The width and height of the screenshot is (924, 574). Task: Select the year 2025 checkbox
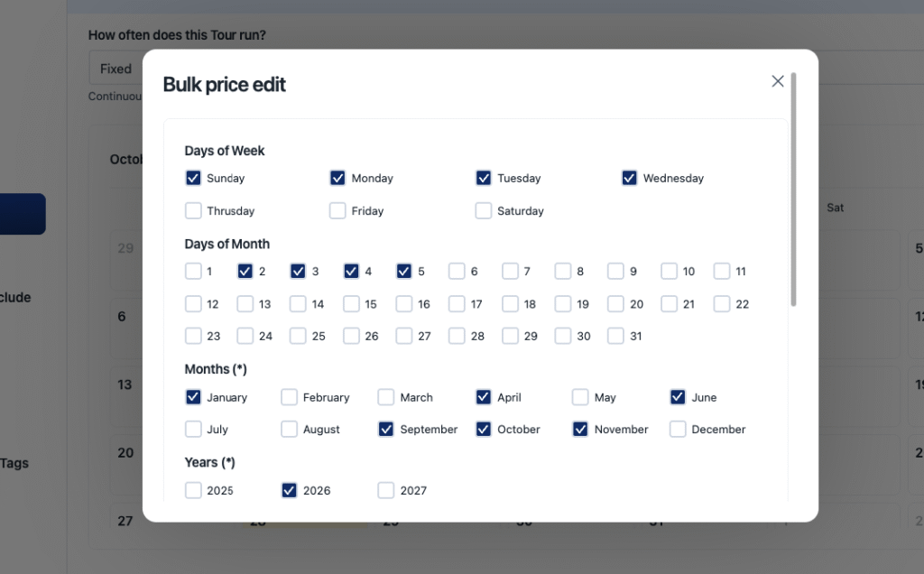point(193,490)
